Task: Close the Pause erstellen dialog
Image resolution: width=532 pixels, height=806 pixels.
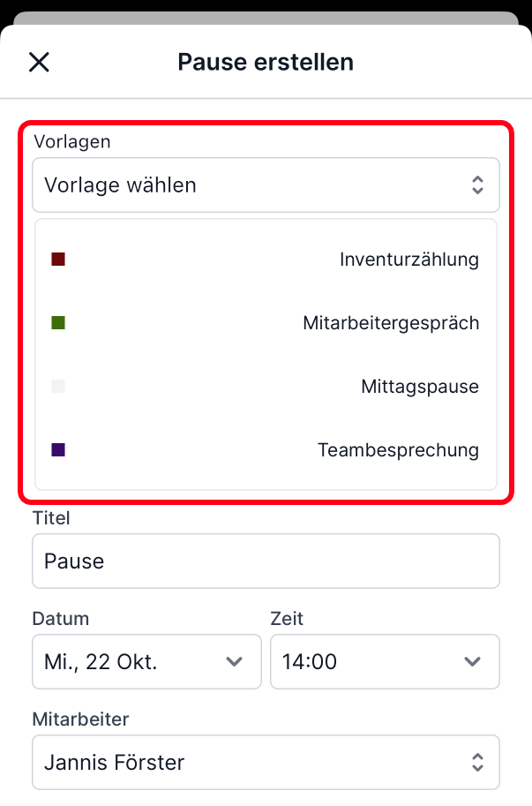Action: point(40,62)
